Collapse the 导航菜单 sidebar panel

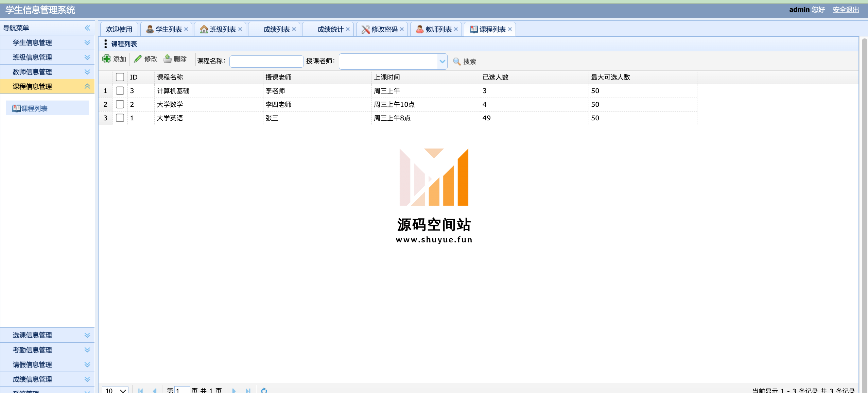pyautogui.click(x=87, y=28)
